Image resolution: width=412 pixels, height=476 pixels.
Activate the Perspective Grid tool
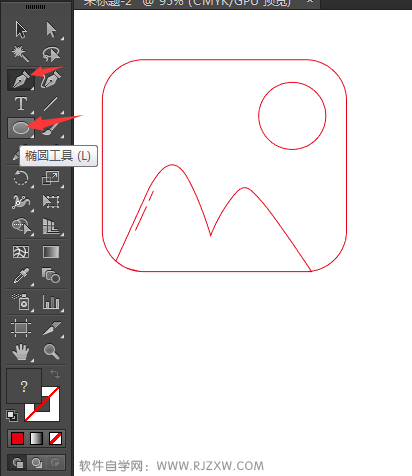click(51, 226)
